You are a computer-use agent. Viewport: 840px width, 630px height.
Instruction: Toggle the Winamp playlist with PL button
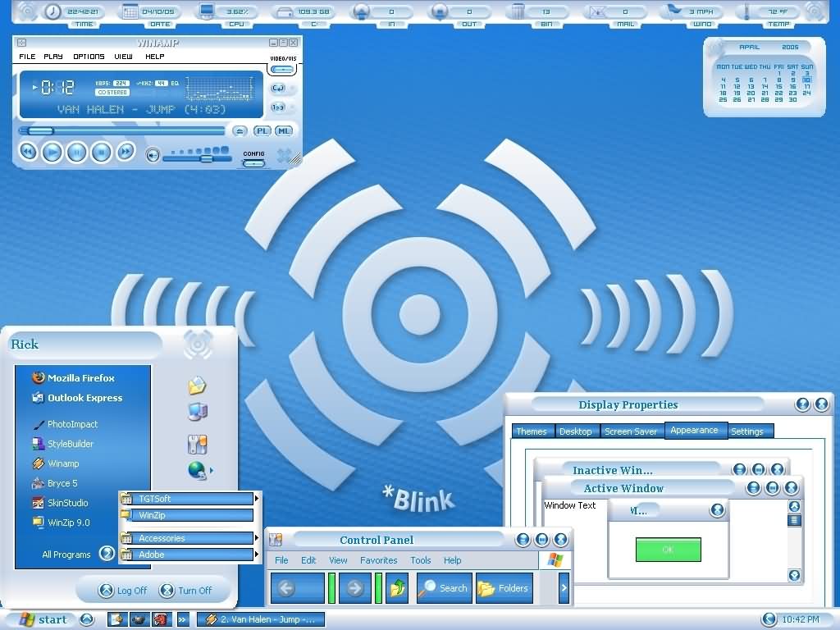[262, 130]
